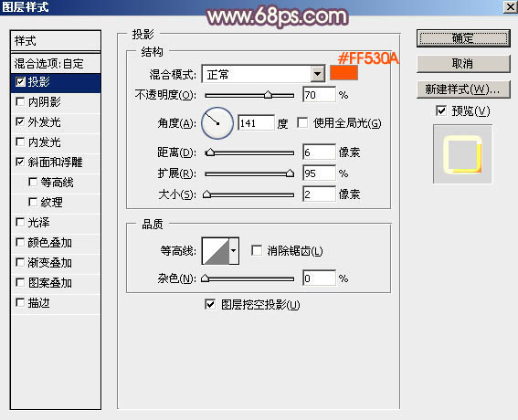Click the 杂色 noise input field
The image size is (518, 420).
(319, 278)
